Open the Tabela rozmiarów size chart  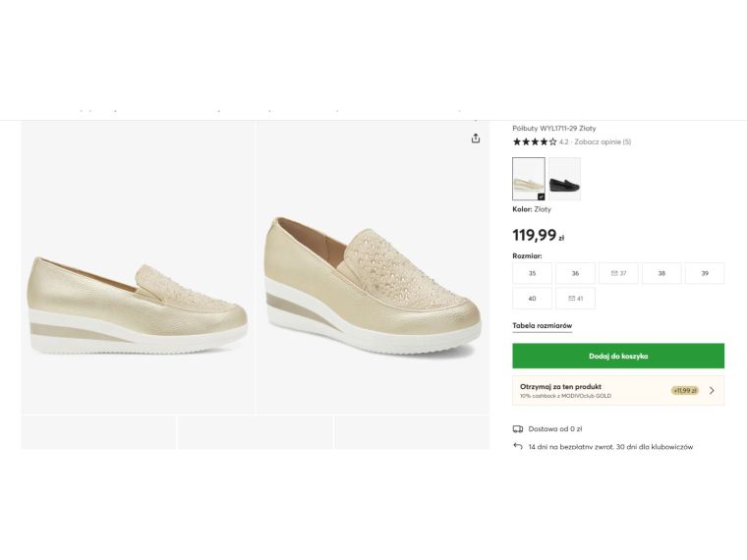(542, 326)
